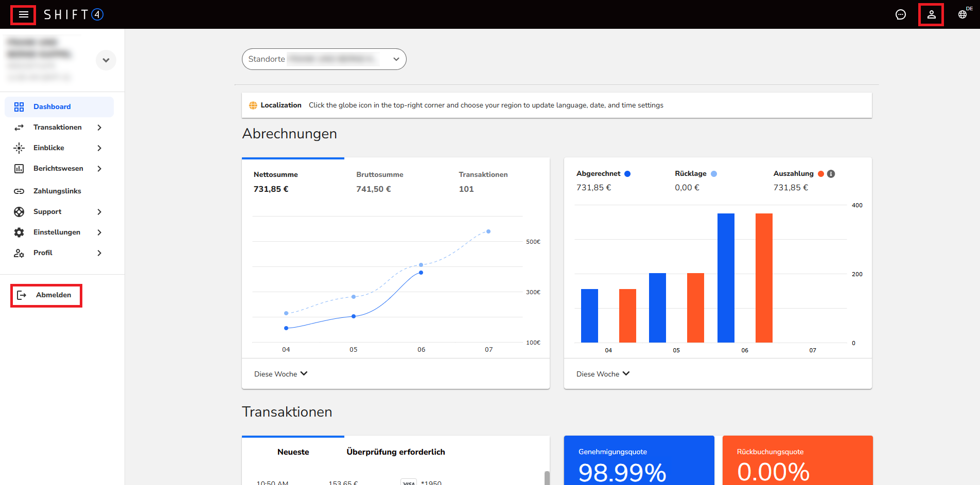Click the 06 solid line data point

point(421,273)
